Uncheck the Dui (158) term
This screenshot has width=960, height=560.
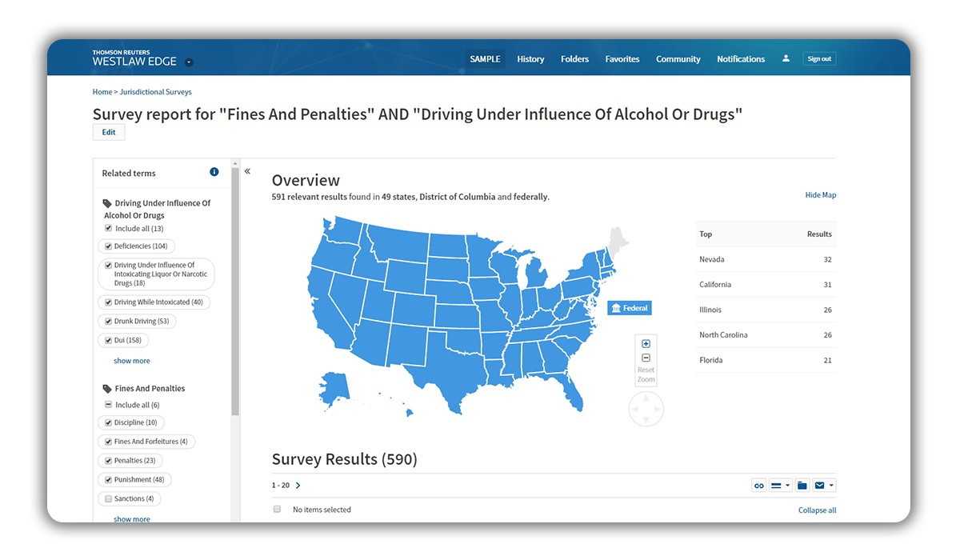(x=109, y=340)
